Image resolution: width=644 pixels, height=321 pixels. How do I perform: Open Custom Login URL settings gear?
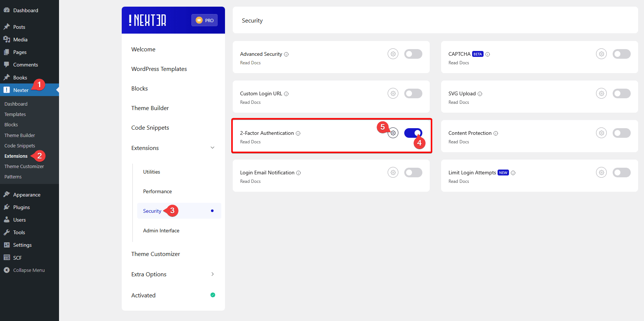pyautogui.click(x=393, y=93)
